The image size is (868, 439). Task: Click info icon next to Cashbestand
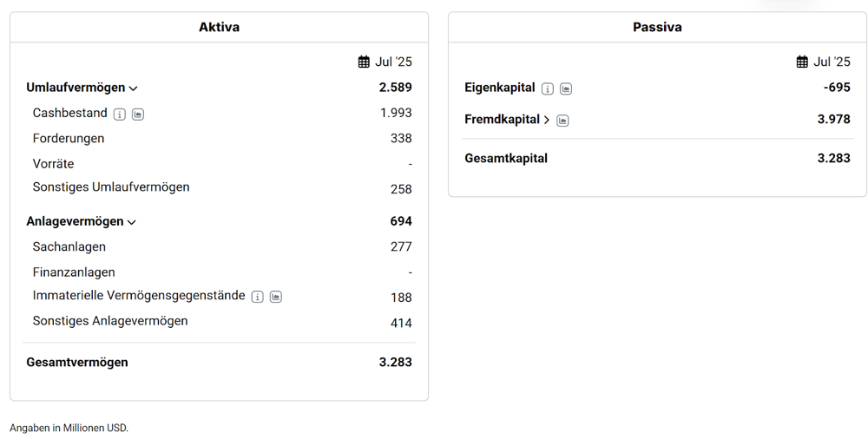point(120,114)
